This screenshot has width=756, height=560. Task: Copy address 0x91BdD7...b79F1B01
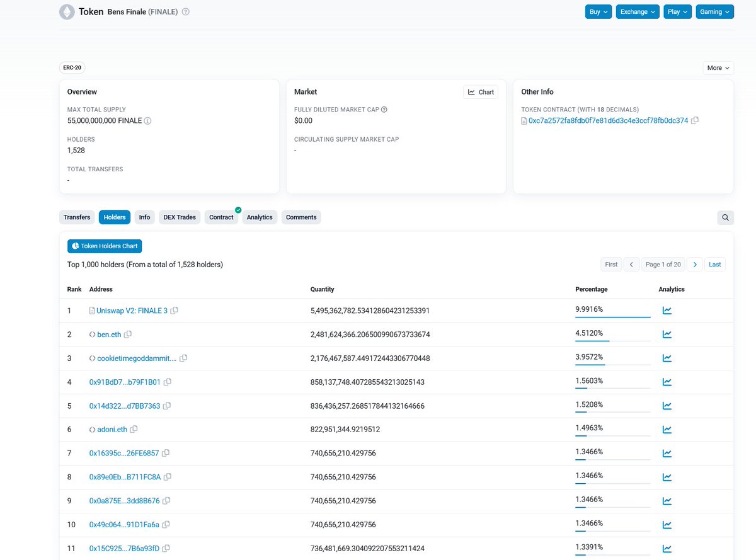(x=168, y=382)
